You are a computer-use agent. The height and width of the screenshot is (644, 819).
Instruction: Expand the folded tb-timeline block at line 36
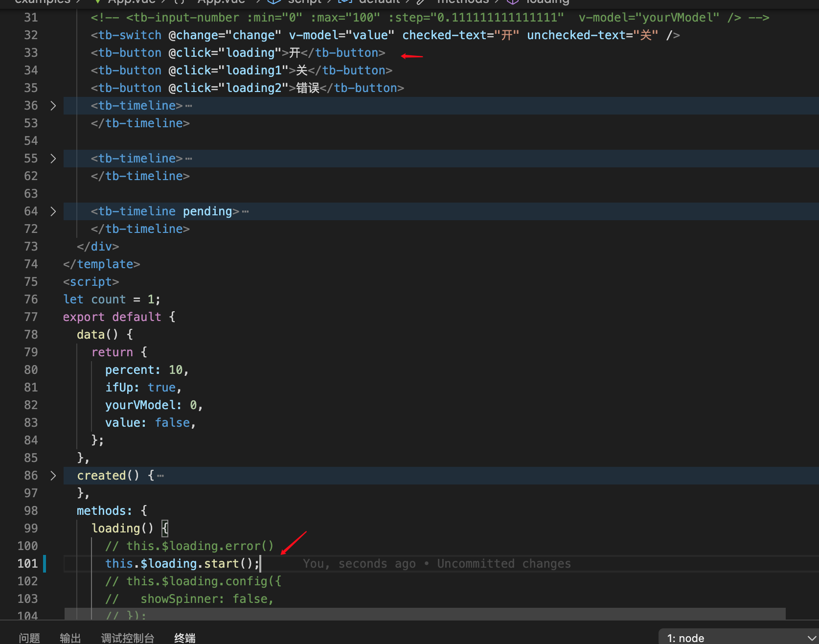[53, 106]
